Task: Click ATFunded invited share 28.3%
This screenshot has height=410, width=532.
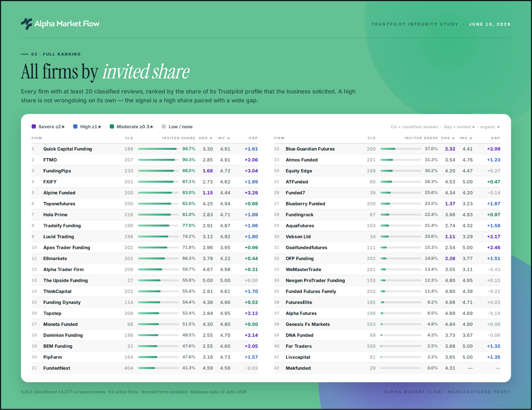Action: point(431,182)
